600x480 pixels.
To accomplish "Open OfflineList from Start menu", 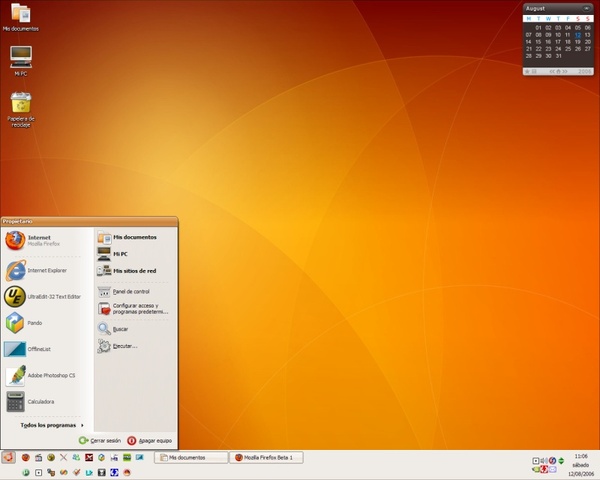I will pyautogui.click(x=42, y=349).
